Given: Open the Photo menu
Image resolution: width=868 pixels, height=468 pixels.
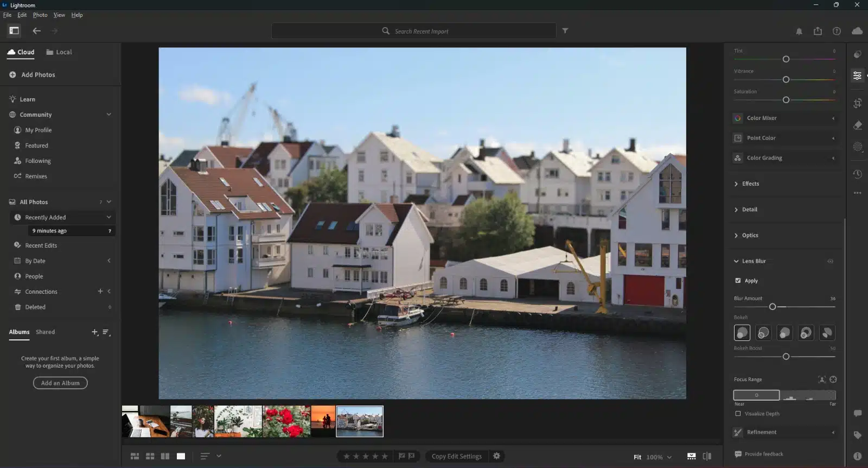Looking at the screenshot, I should click(x=40, y=15).
